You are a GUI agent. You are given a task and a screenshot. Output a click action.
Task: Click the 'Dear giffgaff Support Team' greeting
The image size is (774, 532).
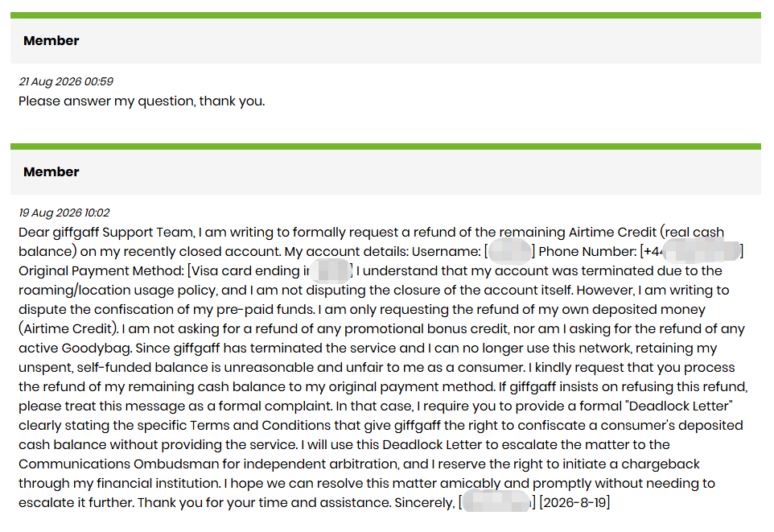click(x=107, y=232)
